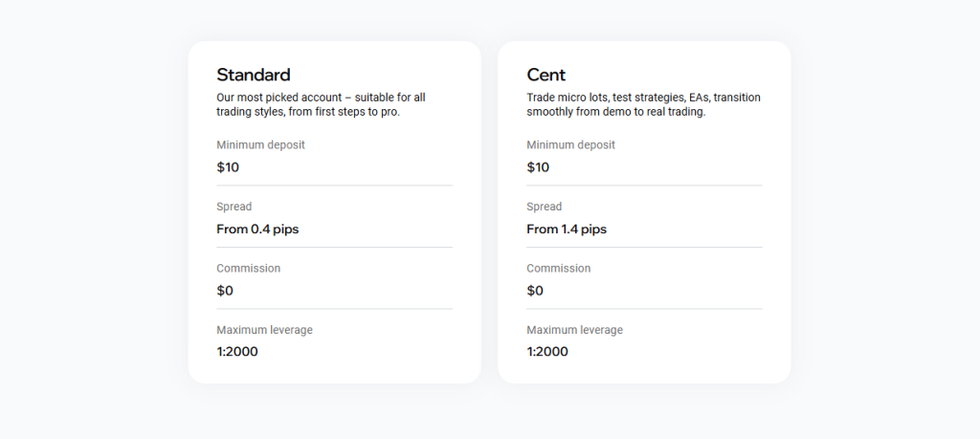The height and width of the screenshot is (439, 980).
Task: Click the Standard account title
Action: [x=254, y=75]
